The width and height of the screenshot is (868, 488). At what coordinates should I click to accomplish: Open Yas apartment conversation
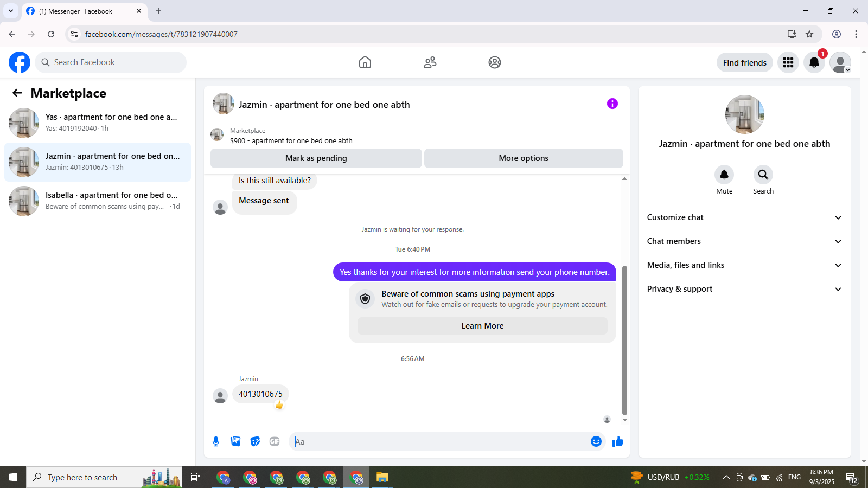(98, 123)
